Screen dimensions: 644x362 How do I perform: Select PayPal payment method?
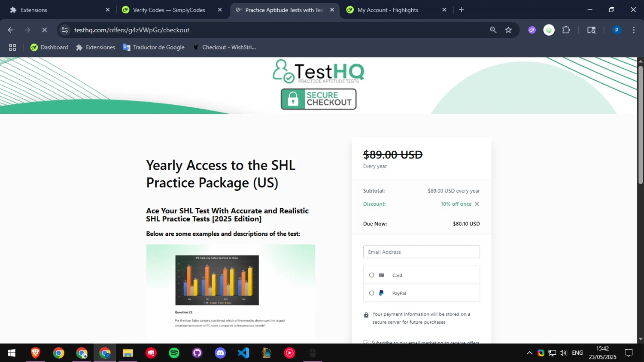point(372,293)
